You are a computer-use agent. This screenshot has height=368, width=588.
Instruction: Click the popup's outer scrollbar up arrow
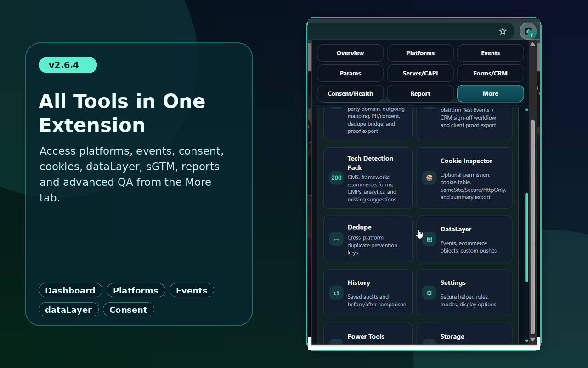532,44
